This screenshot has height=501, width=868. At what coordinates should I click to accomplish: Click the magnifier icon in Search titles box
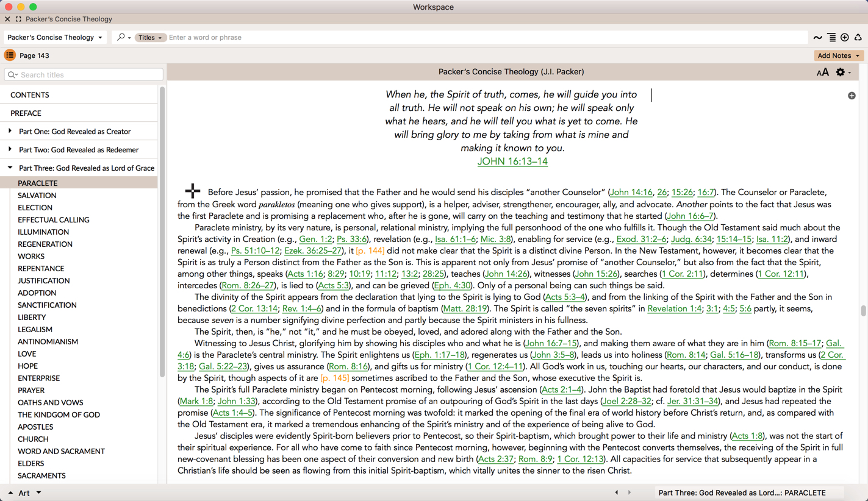(12, 75)
